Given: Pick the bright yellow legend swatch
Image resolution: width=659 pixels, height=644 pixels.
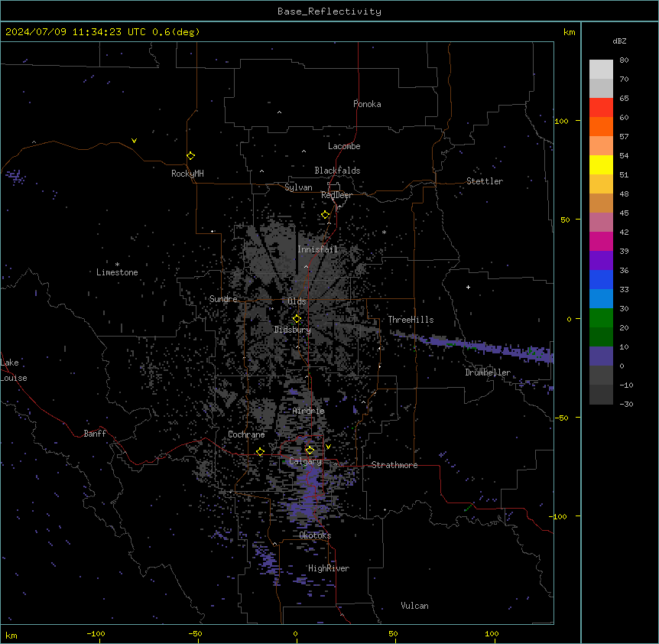Looking at the screenshot, I should [x=601, y=164].
